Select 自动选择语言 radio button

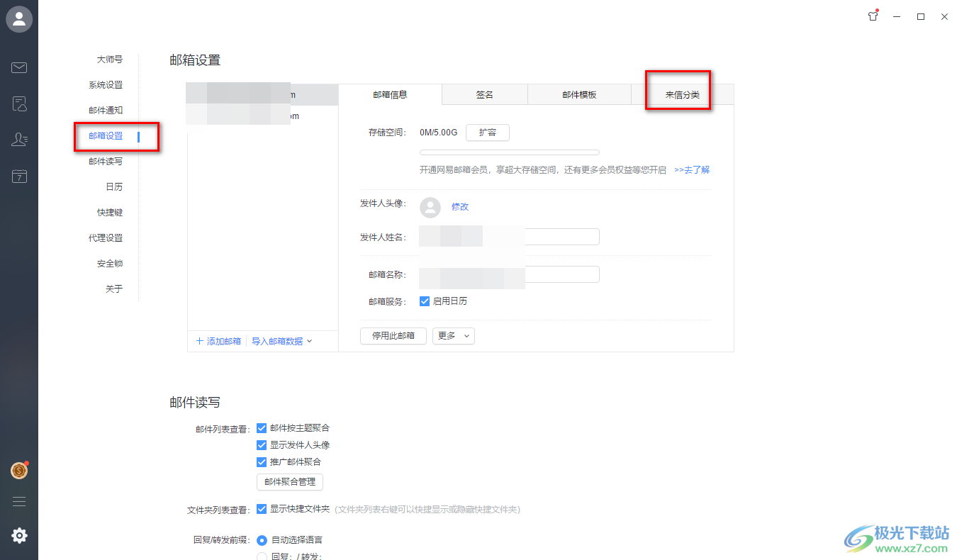(x=262, y=540)
